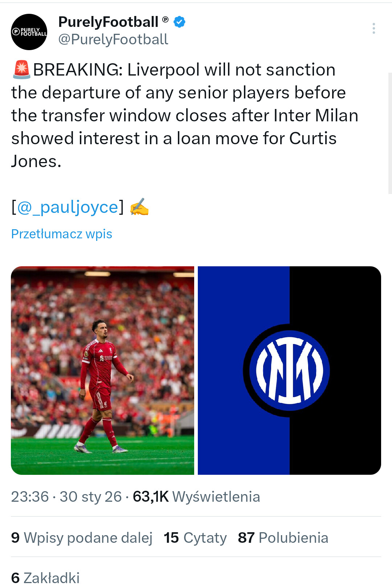View the 63,1K Wyświetlenia views count
This screenshot has height=586, width=392.
[x=196, y=497]
